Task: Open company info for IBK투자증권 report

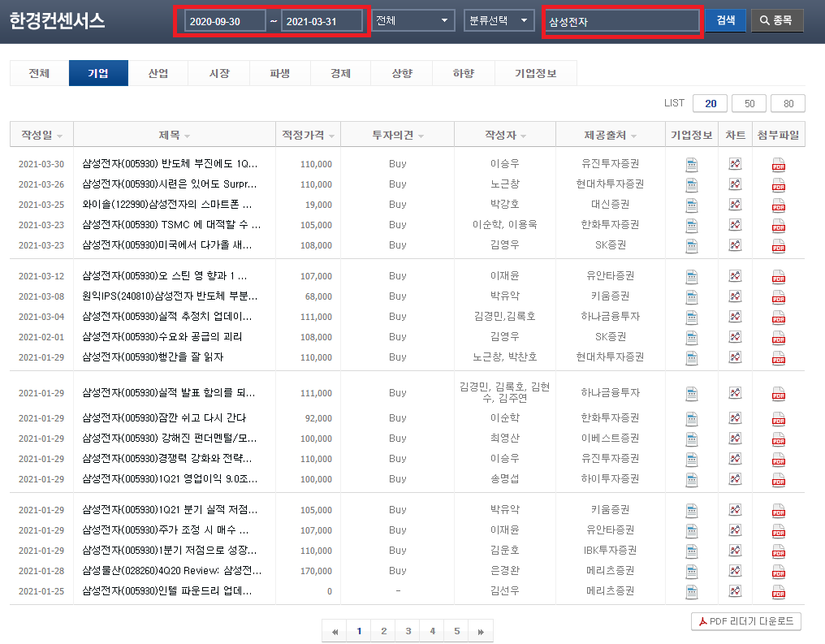Action: 691,551
